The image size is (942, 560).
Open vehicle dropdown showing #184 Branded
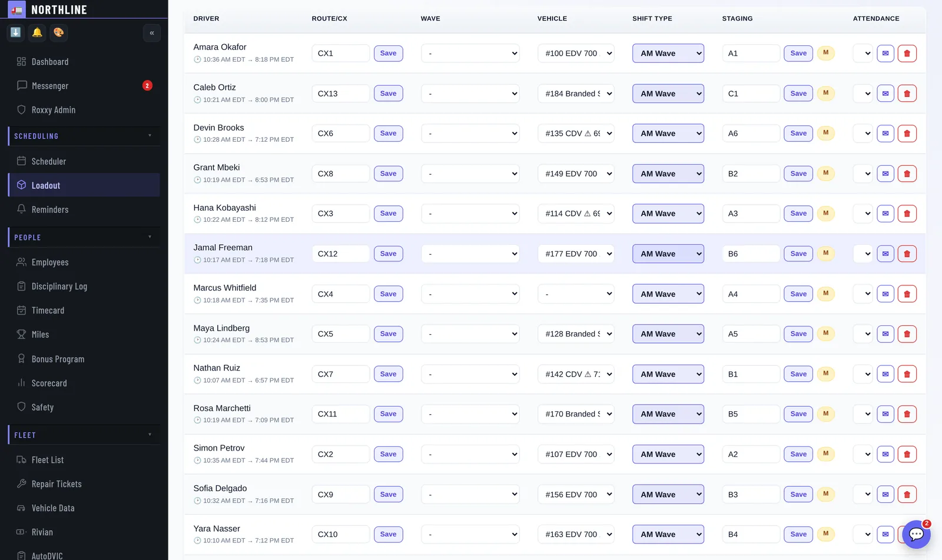tap(576, 94)
